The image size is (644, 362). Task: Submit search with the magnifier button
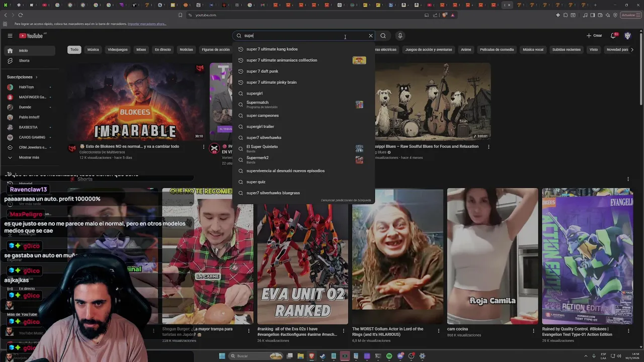pos(383,36)
